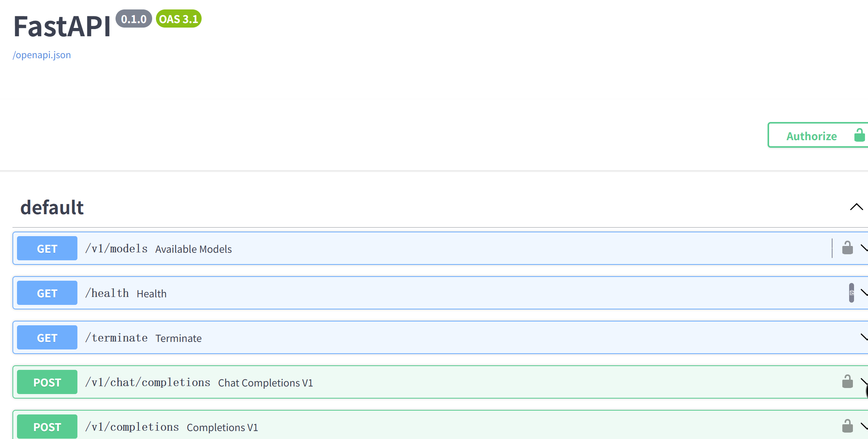Click the Chat Completions V1 description

click(x=265, y=383)
